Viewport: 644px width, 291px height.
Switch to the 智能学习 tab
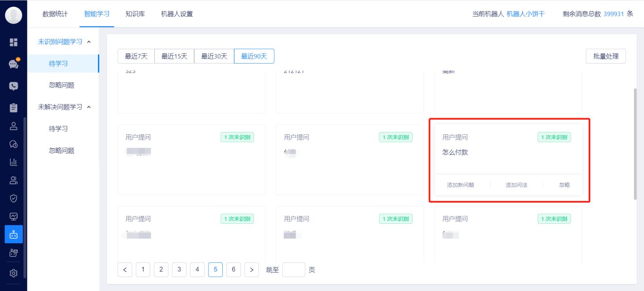point(97,14)
